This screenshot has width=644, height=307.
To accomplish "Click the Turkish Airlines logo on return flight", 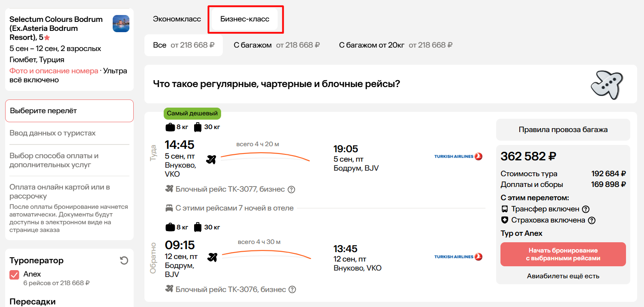I will 458,257.
